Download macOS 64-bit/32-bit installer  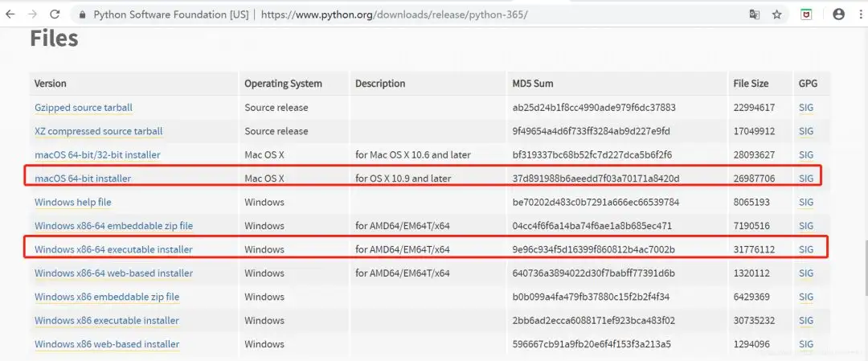pyautogui.click(x=97, y=155)
